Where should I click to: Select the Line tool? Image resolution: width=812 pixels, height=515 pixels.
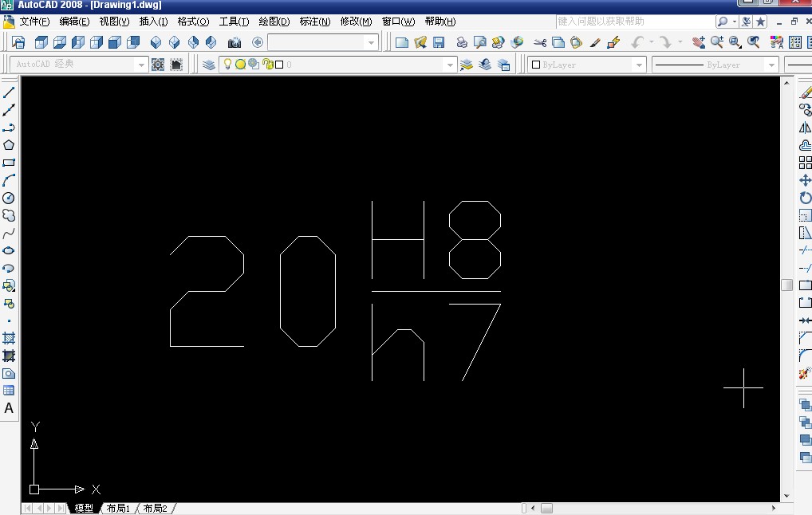click(9, 92)
